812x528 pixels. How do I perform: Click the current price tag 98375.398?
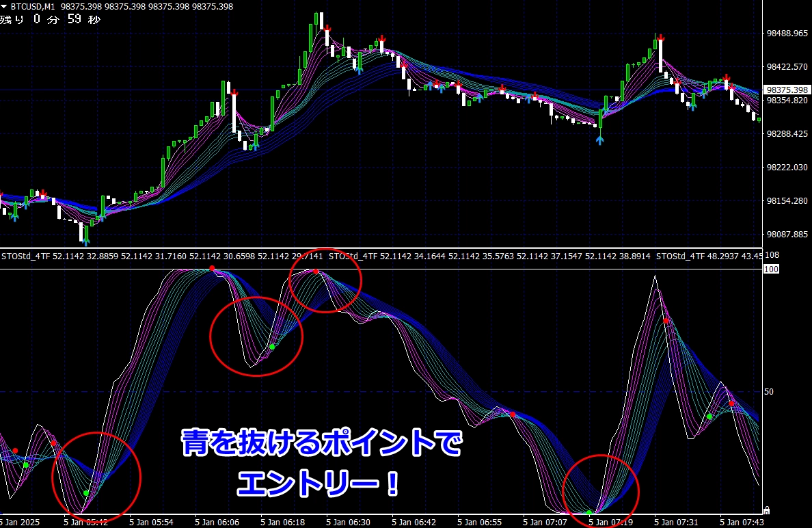[x=786, y=90]
